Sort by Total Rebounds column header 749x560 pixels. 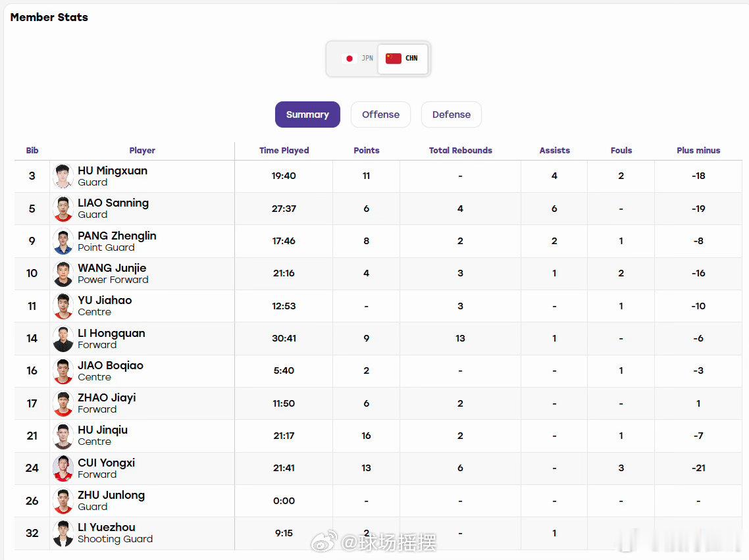tap(461, 151)
